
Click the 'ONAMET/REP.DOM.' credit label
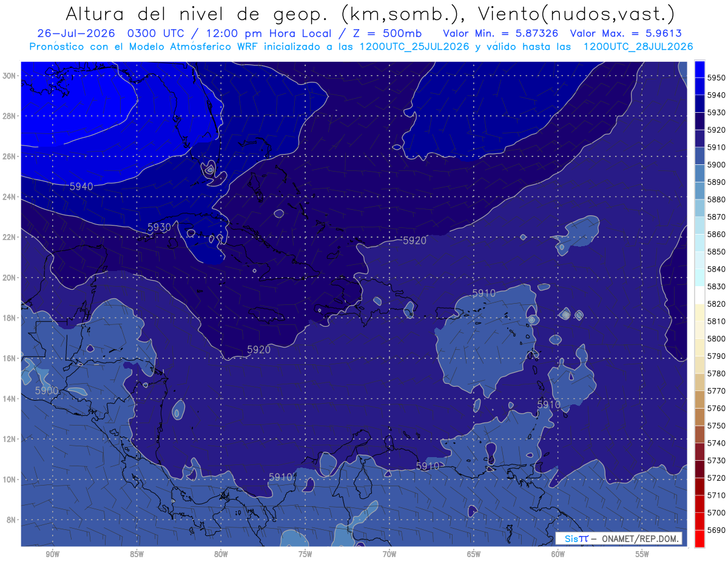640,539
